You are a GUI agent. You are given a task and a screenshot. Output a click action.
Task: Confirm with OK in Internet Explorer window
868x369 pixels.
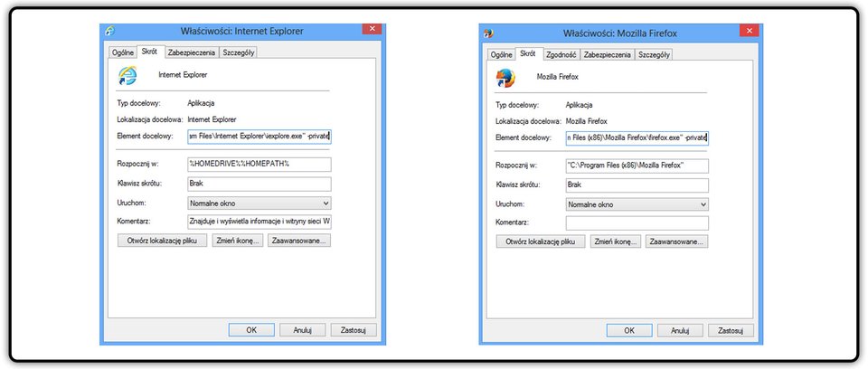[x=251, y=330]
